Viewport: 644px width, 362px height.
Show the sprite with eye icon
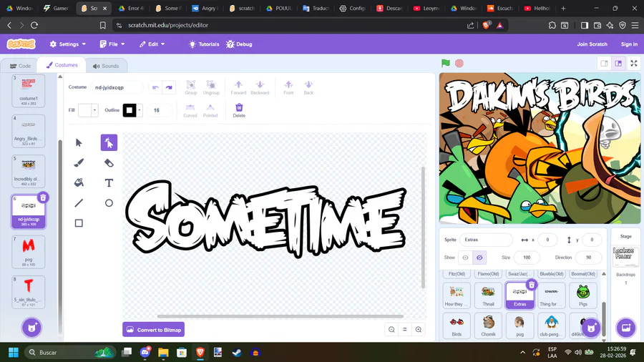[x=465, y=258]
